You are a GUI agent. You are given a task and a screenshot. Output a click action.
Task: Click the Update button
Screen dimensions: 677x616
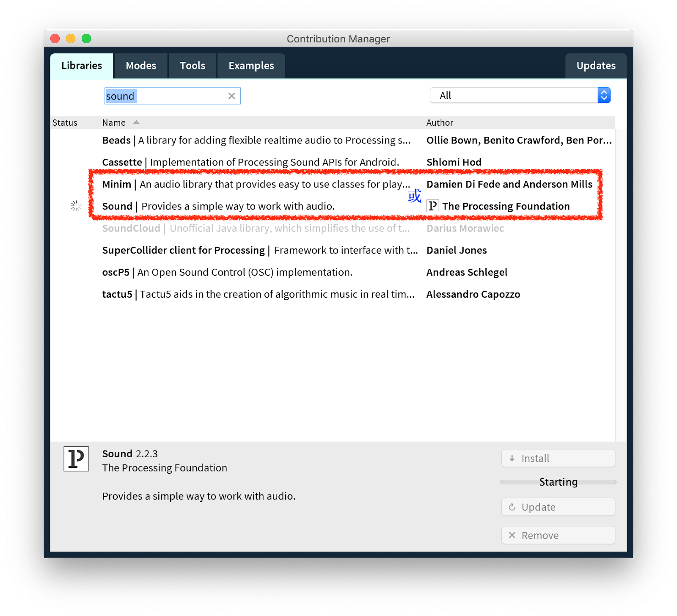coord(558,507)
